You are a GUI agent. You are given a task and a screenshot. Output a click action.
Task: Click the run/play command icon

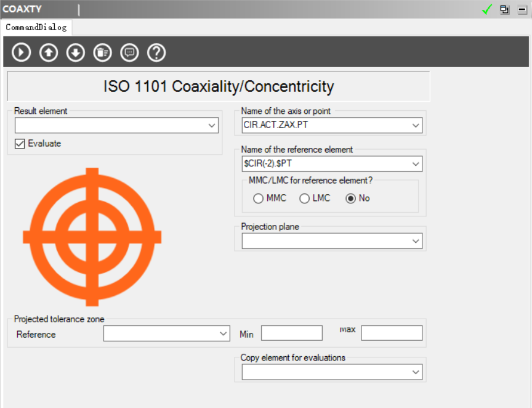pyautogui.click(x=22, y=52)
